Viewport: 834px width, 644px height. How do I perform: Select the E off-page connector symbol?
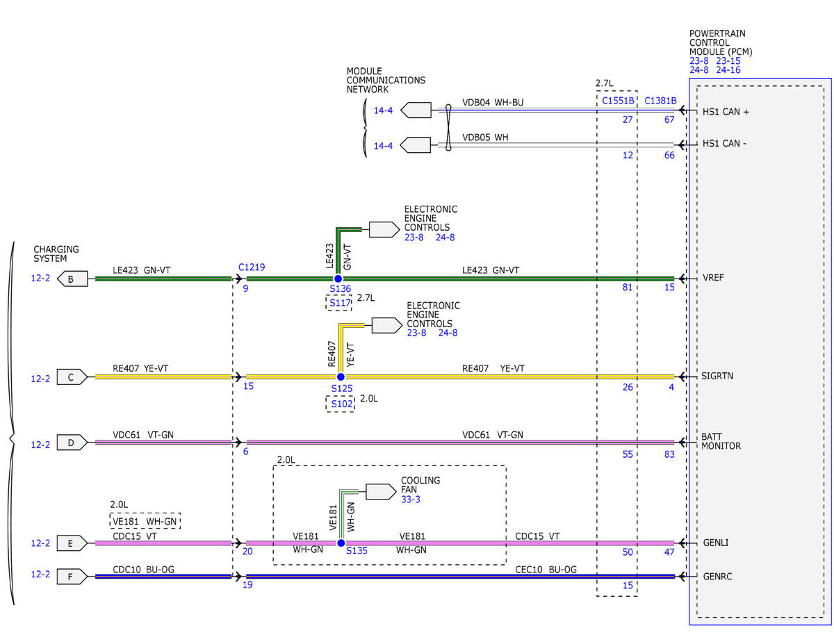72,543
